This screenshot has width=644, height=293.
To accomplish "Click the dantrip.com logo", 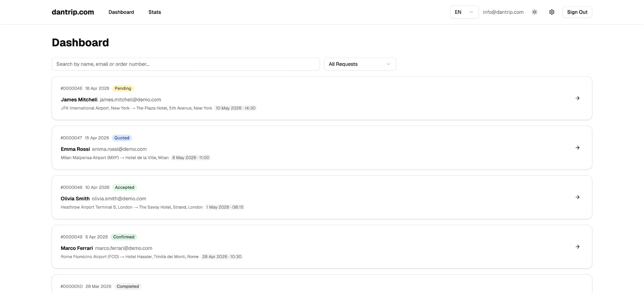I will click(x=73, y=12).
